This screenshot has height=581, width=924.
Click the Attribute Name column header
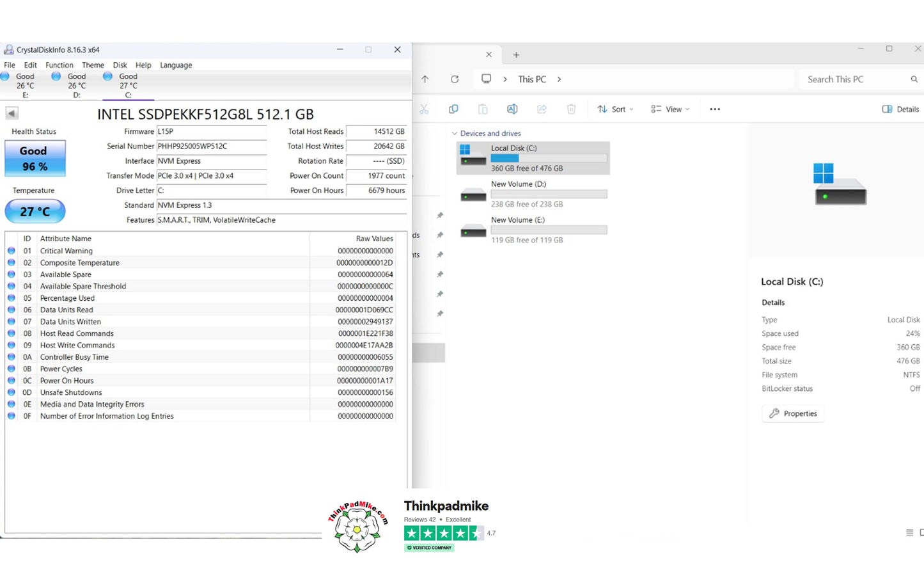[174, 239]
